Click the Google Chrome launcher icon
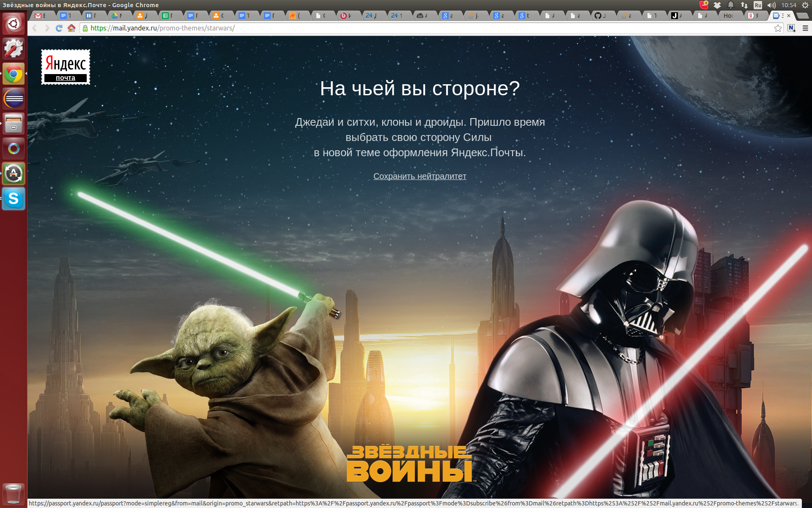Viewport: 812px width, 508px height. tap(14, 74)
